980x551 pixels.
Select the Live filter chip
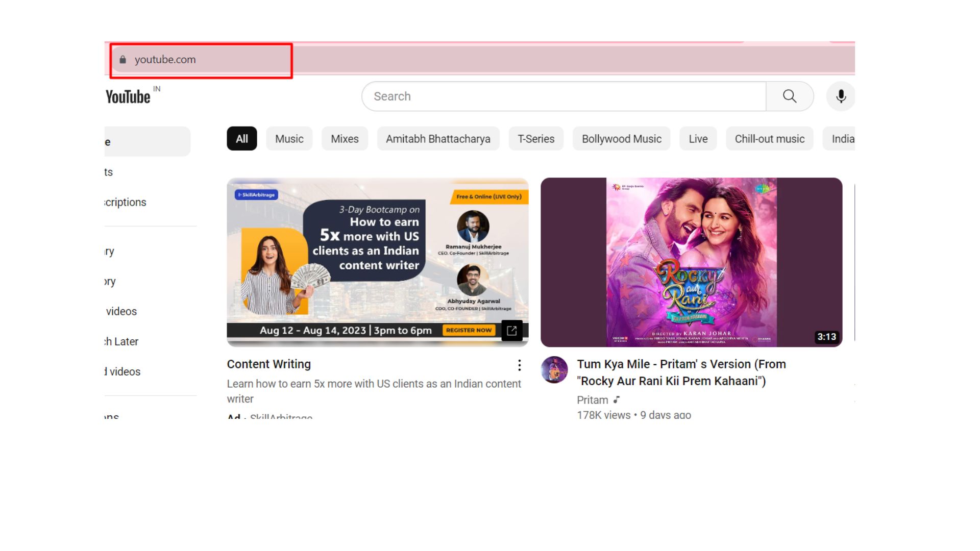(x=698, y=139)
